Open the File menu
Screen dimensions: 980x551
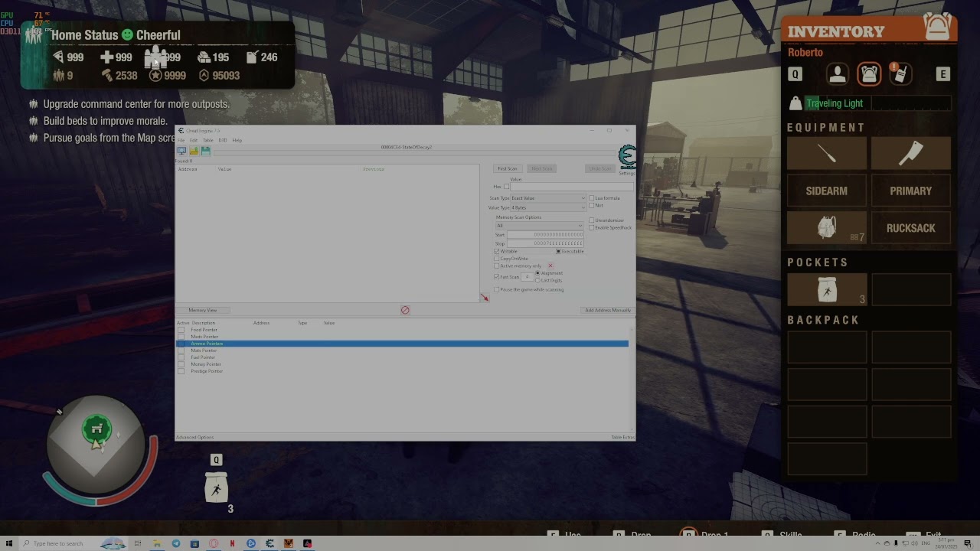coord(181,140)
